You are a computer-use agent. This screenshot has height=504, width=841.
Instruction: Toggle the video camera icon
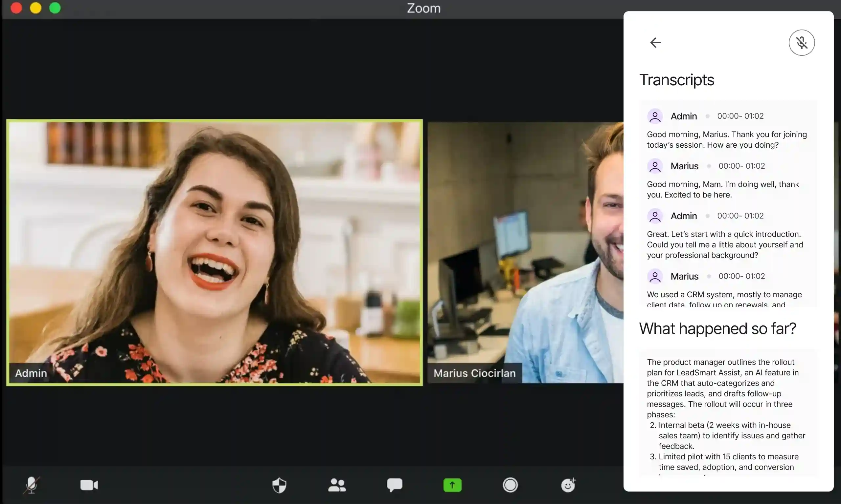[89, 485]
